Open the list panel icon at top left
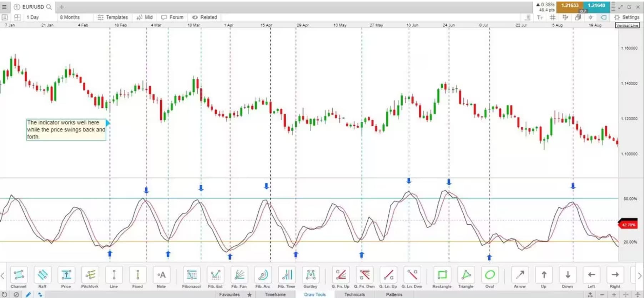644x298 pixels. (x=5, y=17)
